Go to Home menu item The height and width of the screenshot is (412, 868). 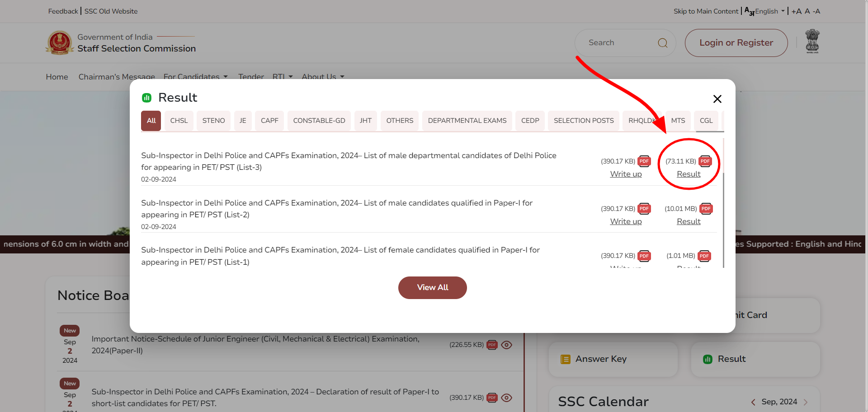[x=57, y=77]
